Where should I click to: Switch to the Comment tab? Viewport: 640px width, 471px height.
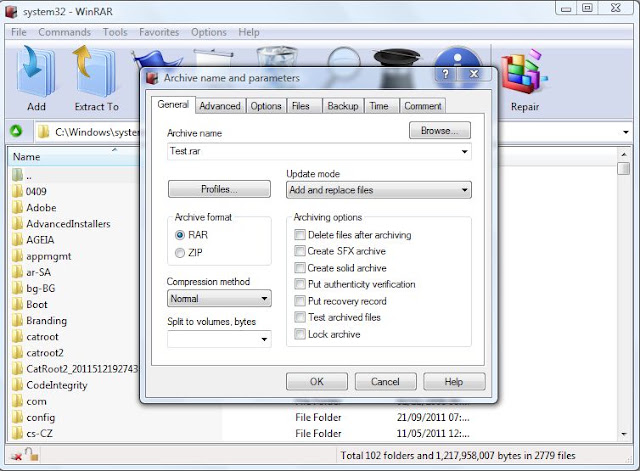tap(422, 106)
